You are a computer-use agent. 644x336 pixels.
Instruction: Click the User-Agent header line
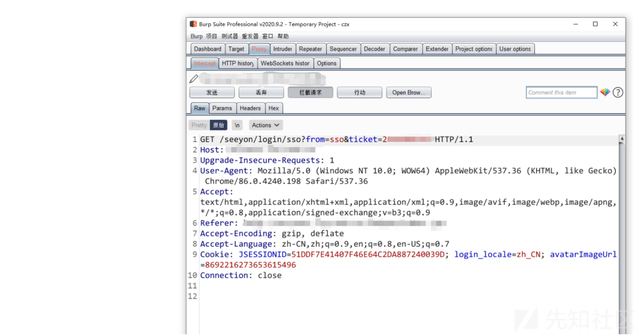point(408,176)
